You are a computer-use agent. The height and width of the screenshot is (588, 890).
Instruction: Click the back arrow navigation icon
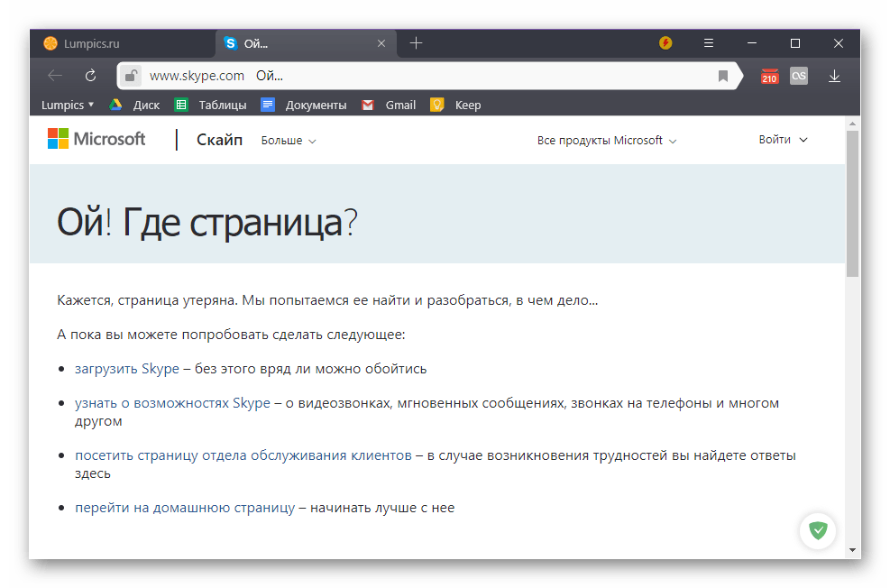pyautogui.click(x=55, y=77)
